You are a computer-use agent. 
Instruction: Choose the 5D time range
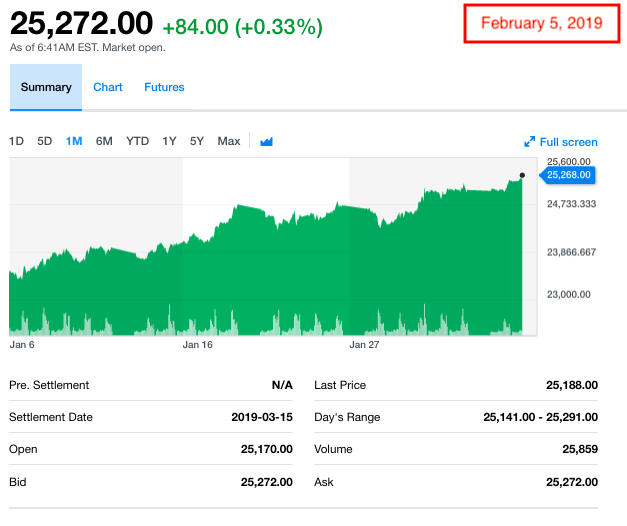pyautogui.click(x=45, y=141)
